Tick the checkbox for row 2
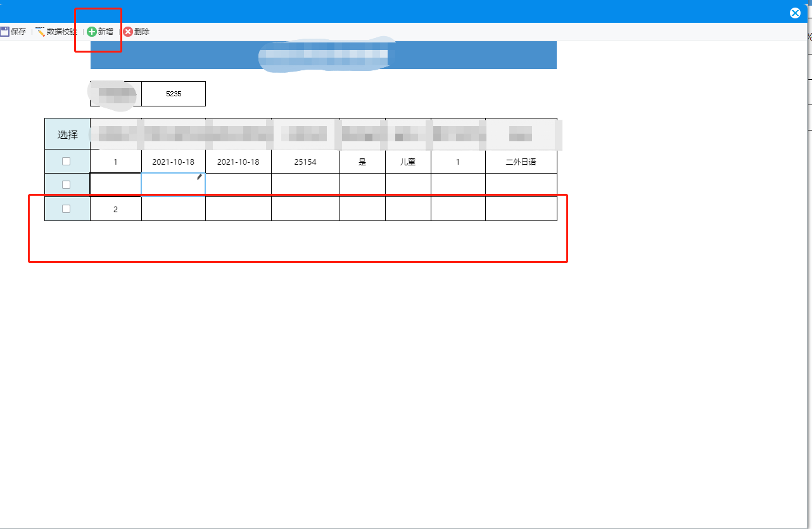This screenshot has height=529, width=812. point(66,208)
